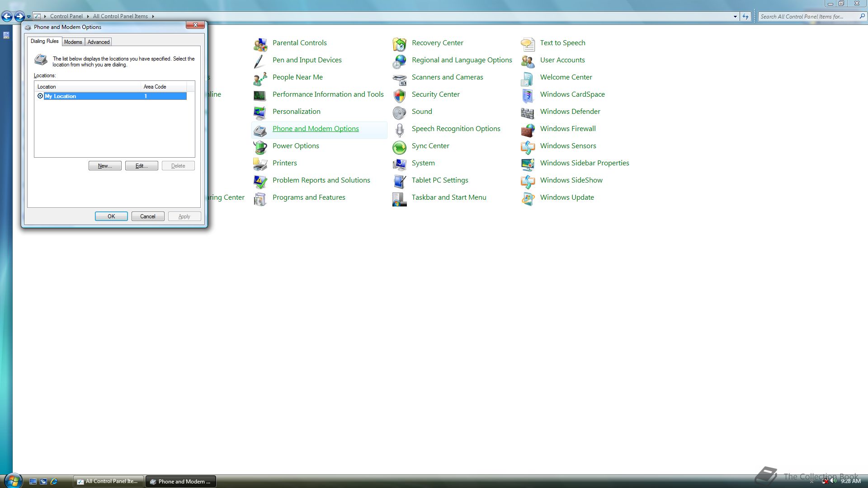Click the Sync Center icon
This screenshot has width=868, height=488.
(x=399, y=147)
